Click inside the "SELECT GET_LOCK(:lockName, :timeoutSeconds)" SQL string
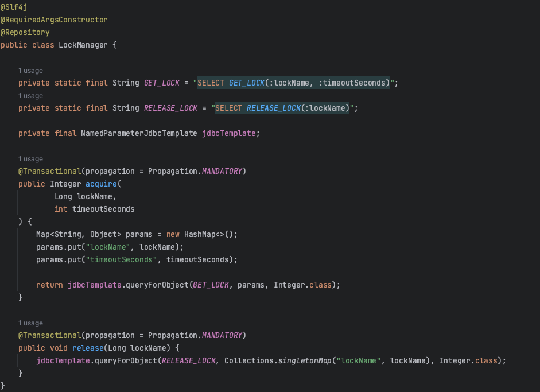 [x=293, y=83]
